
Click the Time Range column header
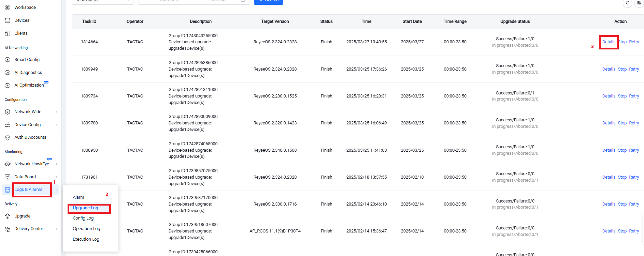click(455, 21)
